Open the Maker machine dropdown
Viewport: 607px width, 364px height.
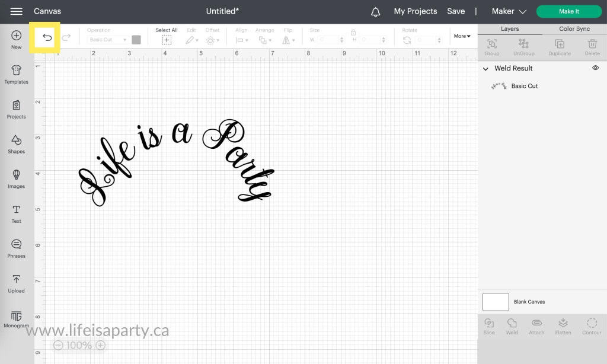click(x=509, y=11)
